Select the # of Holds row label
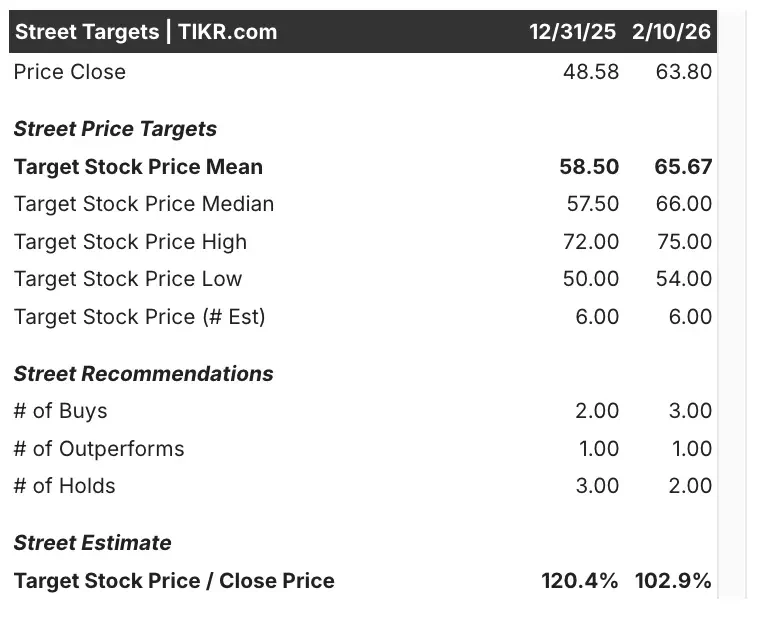The image size is (758, 622). [64, 486]
